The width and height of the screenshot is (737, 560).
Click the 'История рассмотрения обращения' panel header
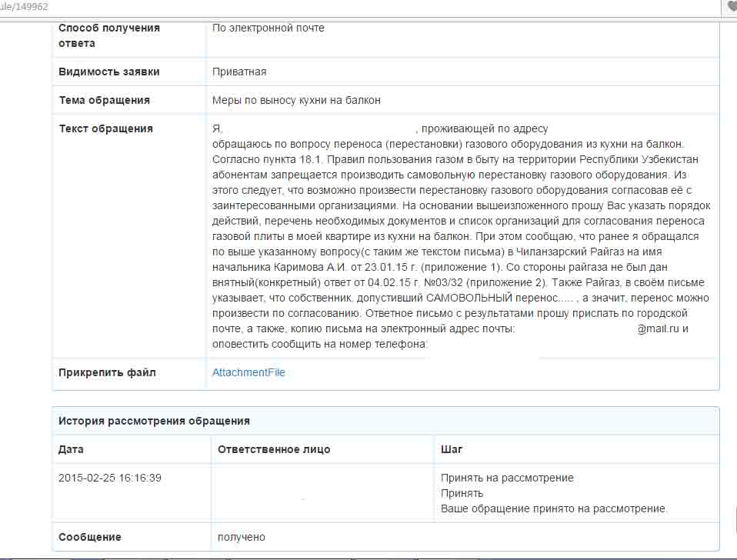[154, 421]
